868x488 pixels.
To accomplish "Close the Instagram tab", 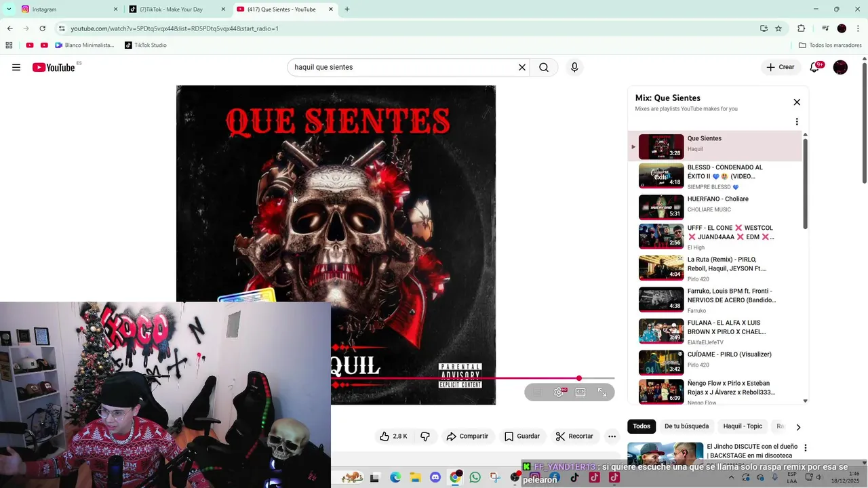I will (115, 9).
